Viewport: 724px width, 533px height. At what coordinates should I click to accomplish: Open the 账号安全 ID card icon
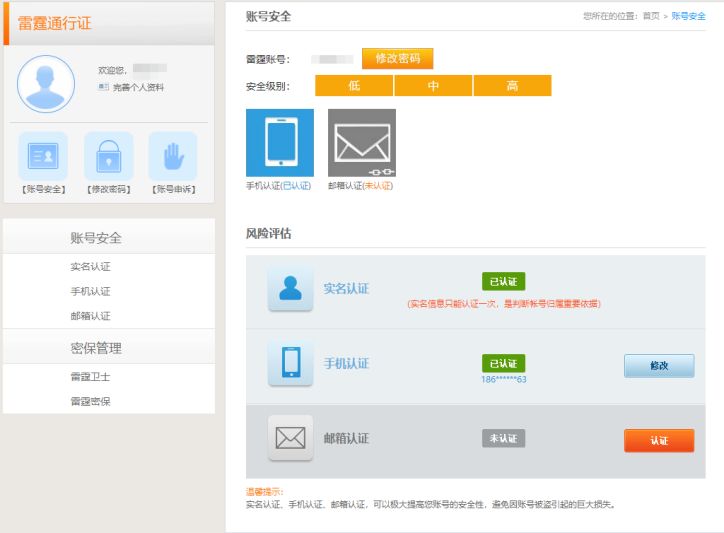tap(43, 156)
